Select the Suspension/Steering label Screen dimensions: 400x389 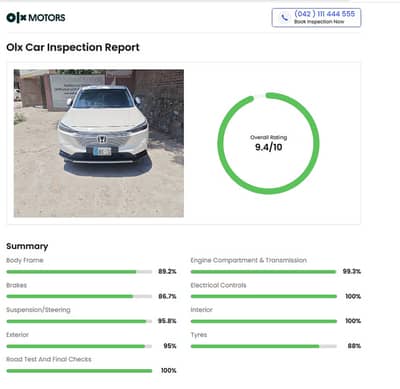pyautogui.click(x=38, y=310)
